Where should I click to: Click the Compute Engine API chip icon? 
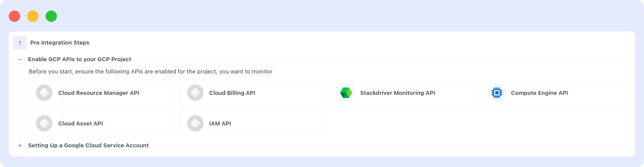497,93
